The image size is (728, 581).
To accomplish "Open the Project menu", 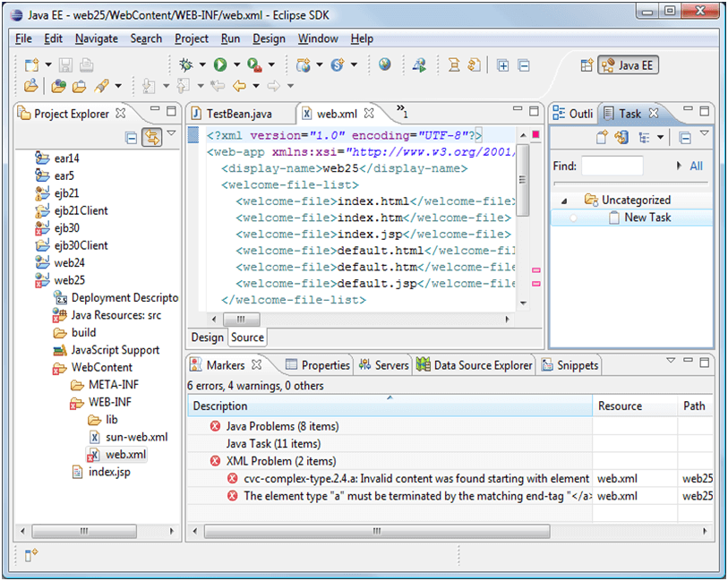I will (192, 38).
